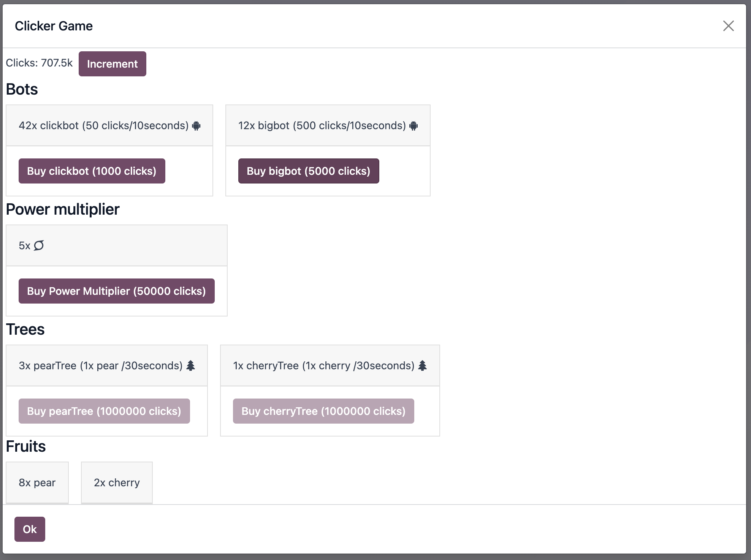Viewport: 751px width, 560px height.
Task: Click the disabled Buy cherryTree button
Action: coord(323,411)
